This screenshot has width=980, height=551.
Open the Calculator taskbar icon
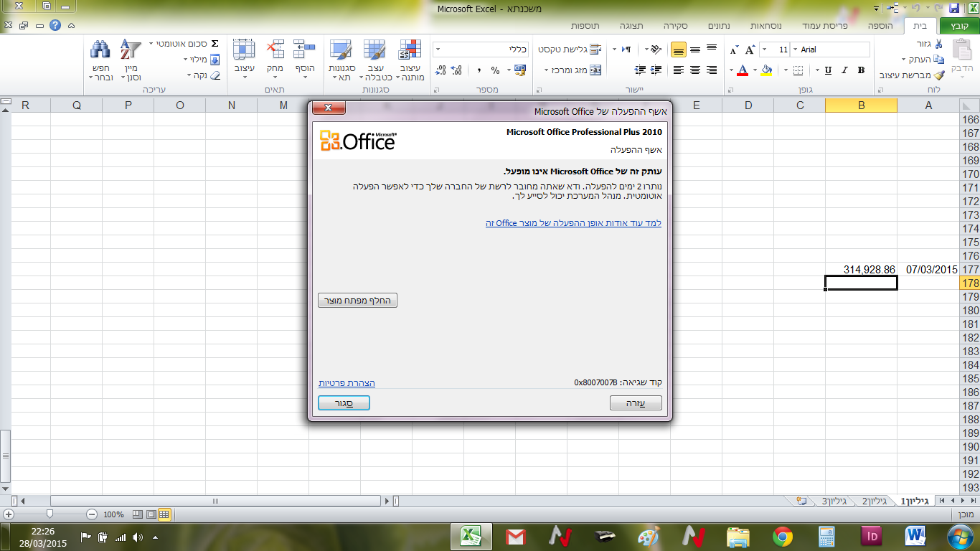(827, 537)
